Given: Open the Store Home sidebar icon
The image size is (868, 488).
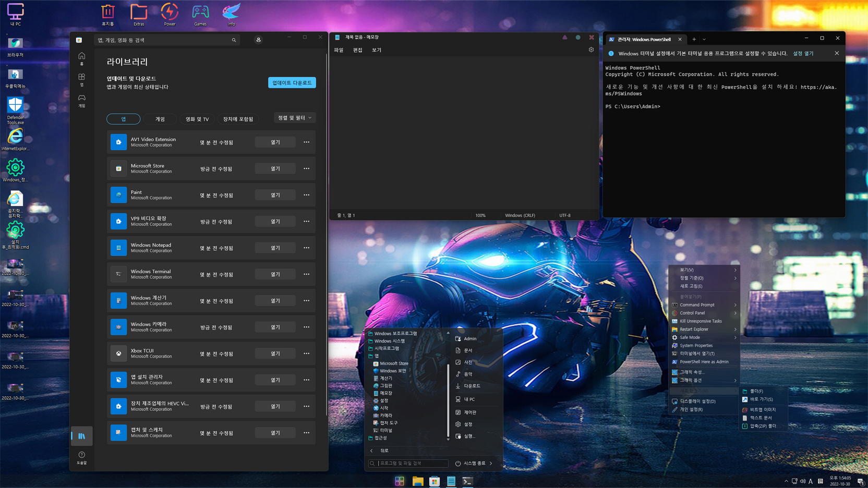Looking at the screenshot, I should point(82,58).
